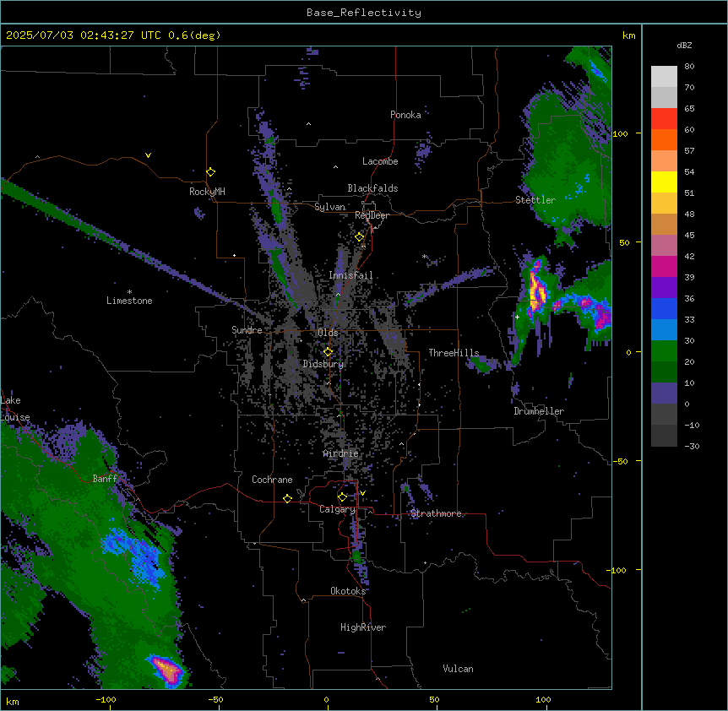Viewport: 728px width, 711px height.
Task: Click the dBZ legend heading
Action: (x=684, y=45)
